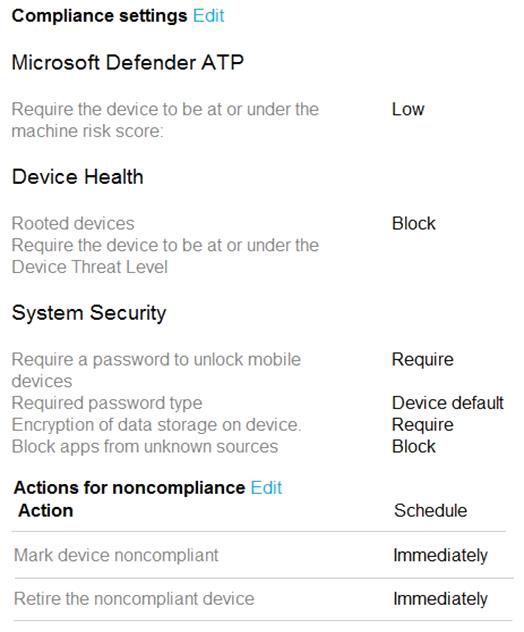Open Edit link for Actions for noncompliance

point(266,488)
